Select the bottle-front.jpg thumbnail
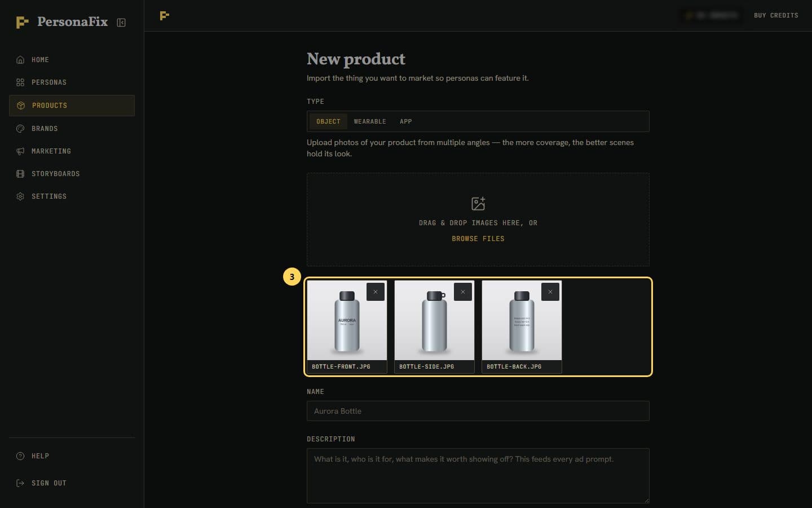Viewport: 812px width, 508px height. click(x=347, y=321)
